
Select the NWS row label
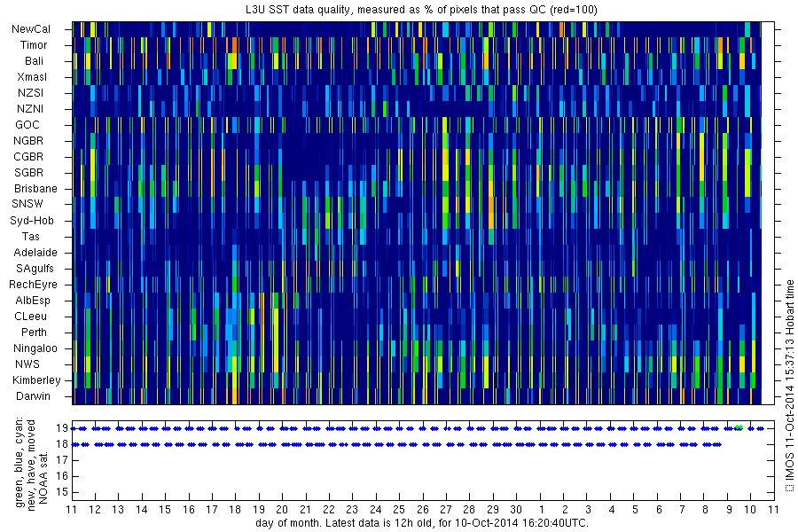[x=27, y=364]
